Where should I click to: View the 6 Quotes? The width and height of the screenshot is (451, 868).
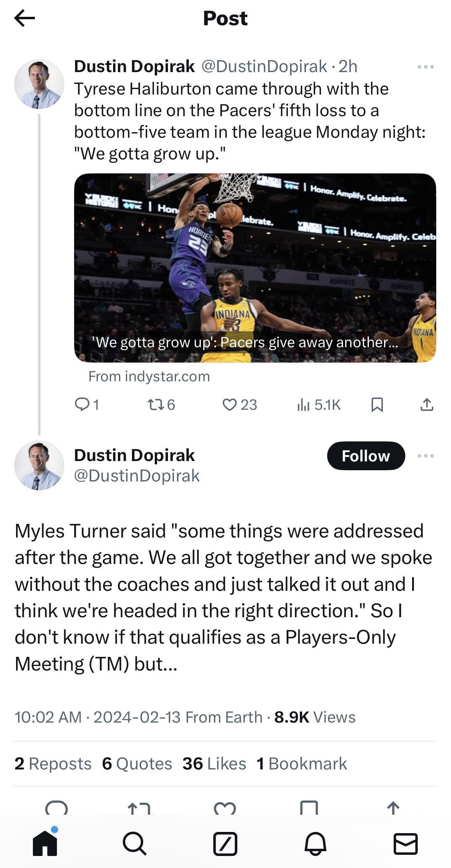pos(137,764)
